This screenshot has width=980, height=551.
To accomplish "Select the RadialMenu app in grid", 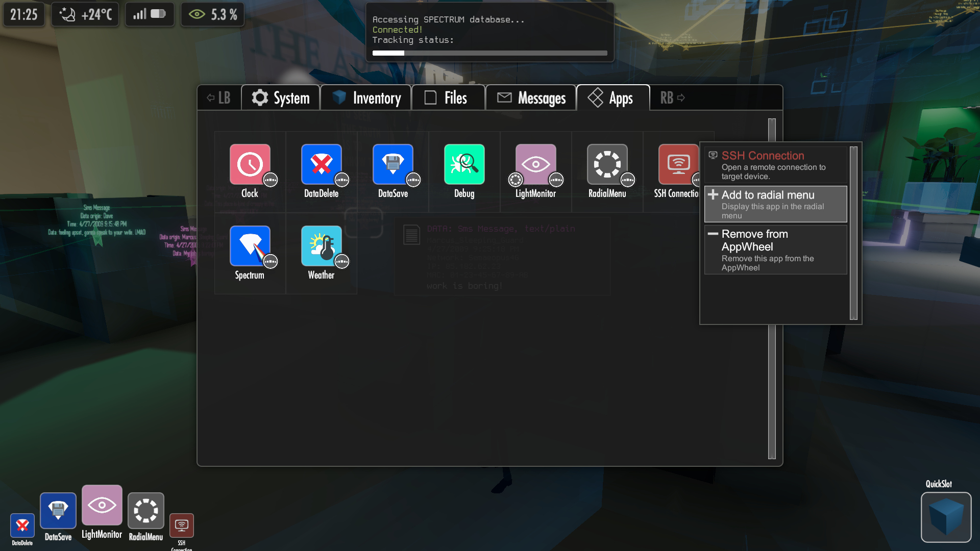I will tap(607, 164).
